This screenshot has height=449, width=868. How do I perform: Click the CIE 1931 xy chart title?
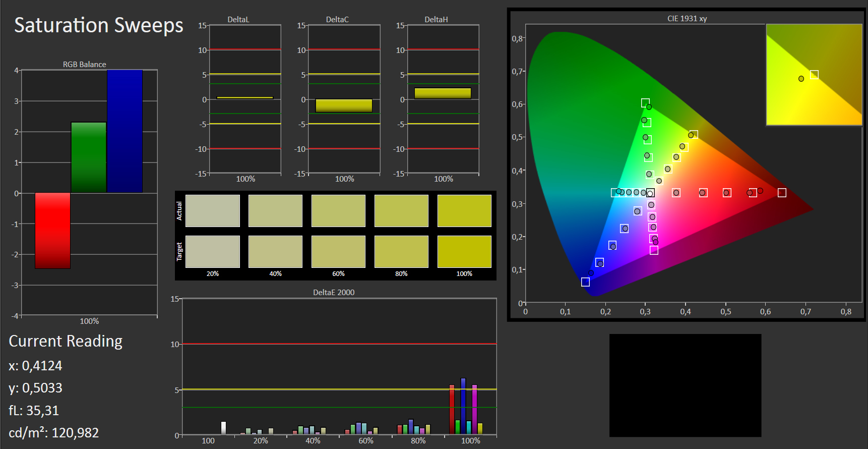[687, 19]
